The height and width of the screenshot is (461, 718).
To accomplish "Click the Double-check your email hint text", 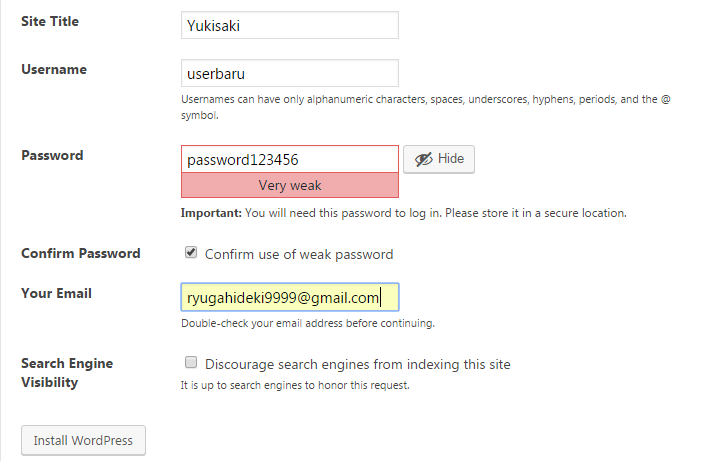I will click(x=308, y=323).
